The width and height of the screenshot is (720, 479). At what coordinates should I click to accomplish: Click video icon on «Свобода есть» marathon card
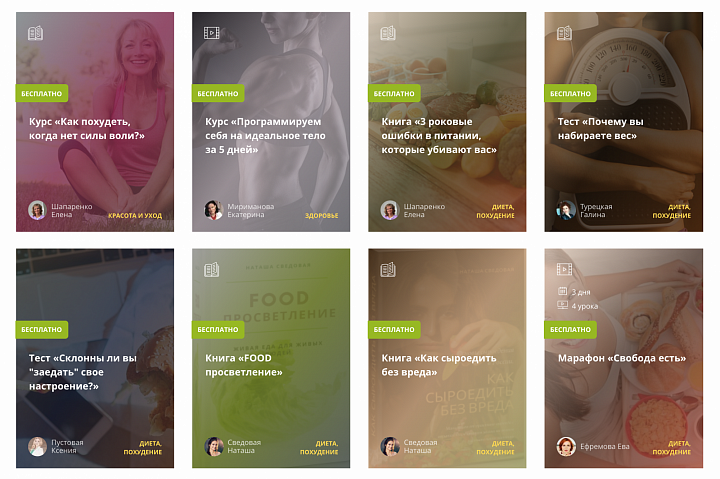click(x=564, y=269)
